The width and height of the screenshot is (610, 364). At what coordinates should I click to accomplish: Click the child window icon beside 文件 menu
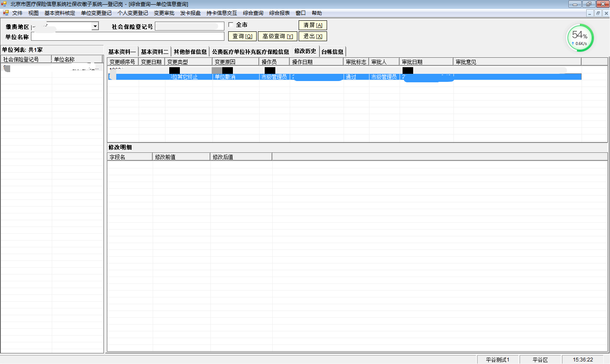pyautogui.click(x=6, y=13)
